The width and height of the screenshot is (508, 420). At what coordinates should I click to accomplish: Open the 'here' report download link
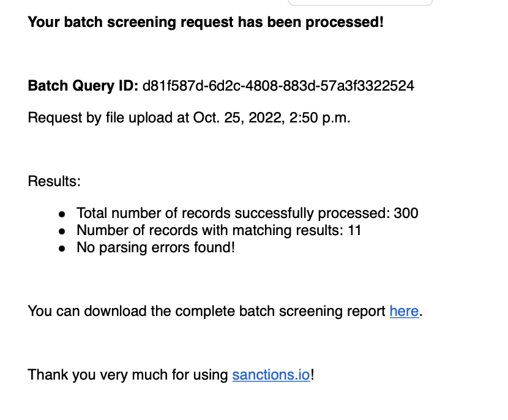(x=404, y=311)
